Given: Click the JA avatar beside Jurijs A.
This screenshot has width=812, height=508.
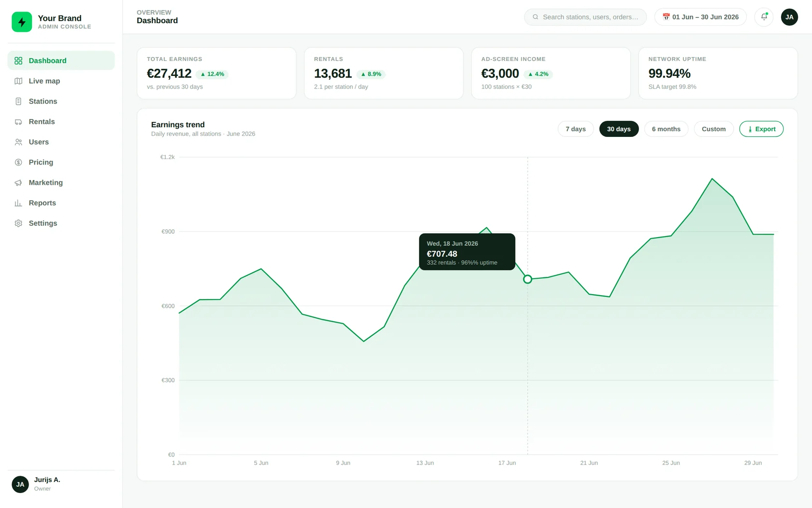Looking at the screenshot, I should point(20,484).
